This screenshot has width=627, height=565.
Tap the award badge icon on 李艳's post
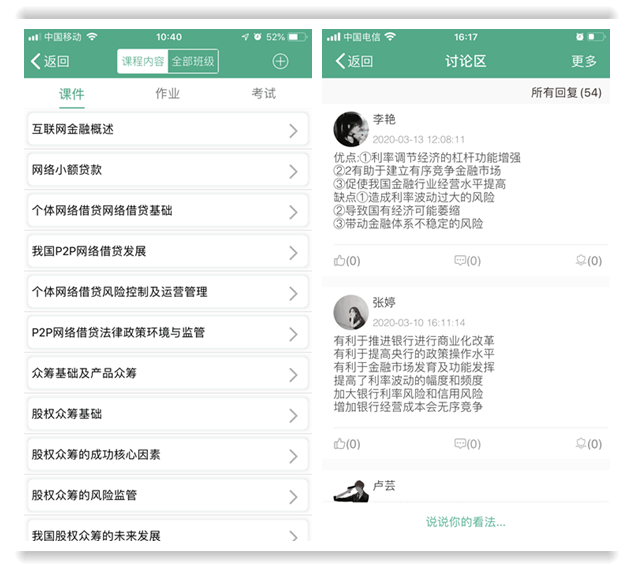[581, 261]
